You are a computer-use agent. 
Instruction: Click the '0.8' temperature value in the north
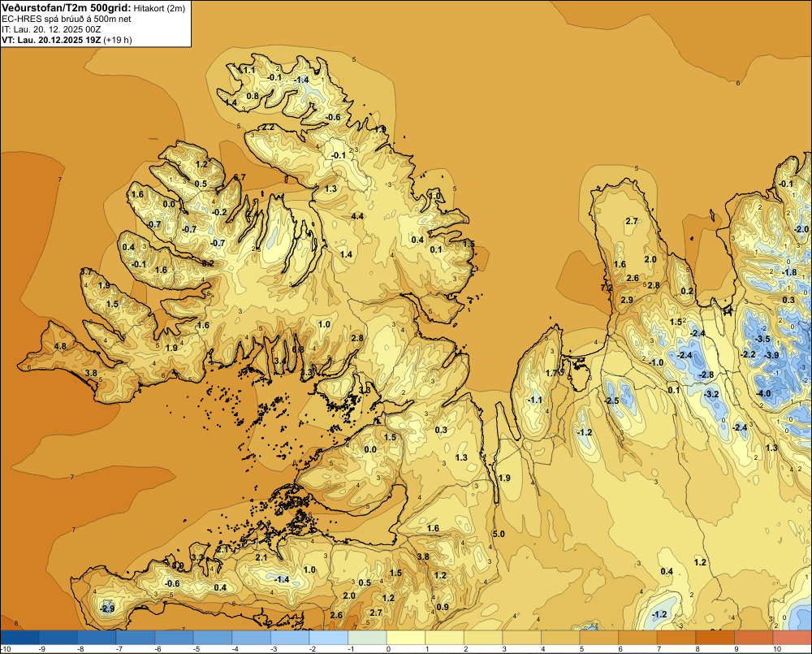[x=253, y=96]
